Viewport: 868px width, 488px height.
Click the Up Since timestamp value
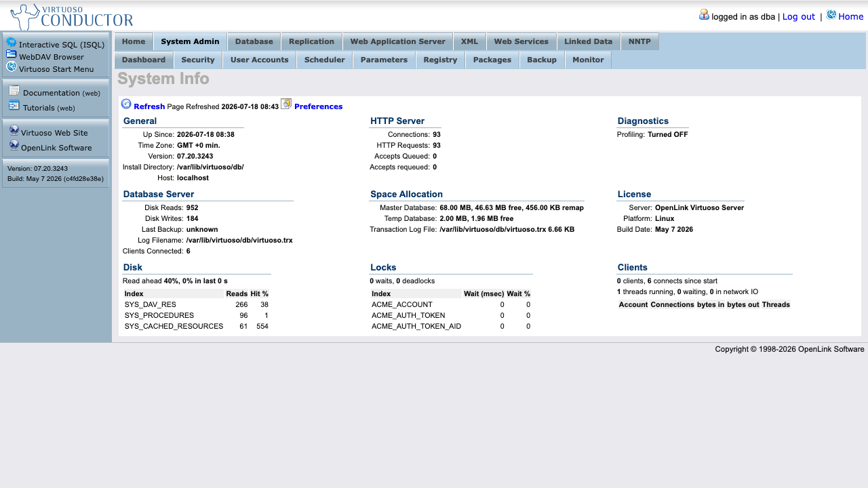(x=205, y=135)
